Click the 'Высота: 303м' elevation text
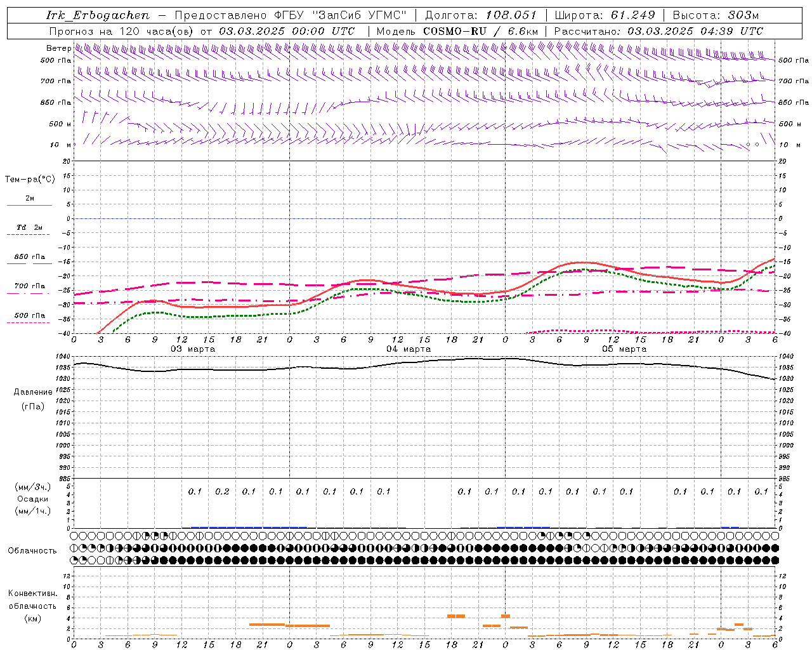 [x=716, y=15]
